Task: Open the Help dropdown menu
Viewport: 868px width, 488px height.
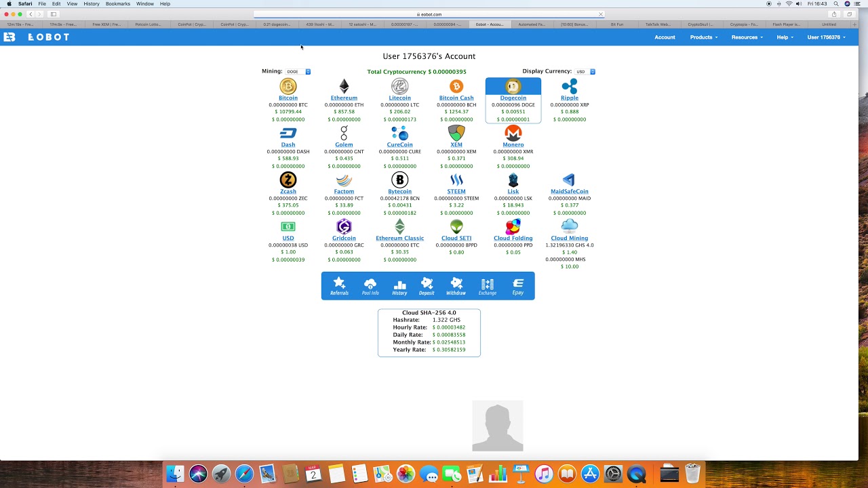Action: pyautogui.click(x=785, y=37)
